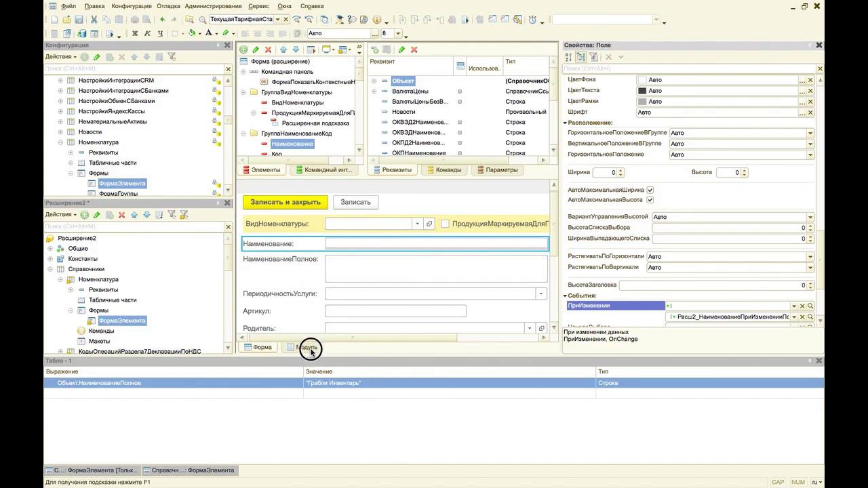Click the Артикул input field
868x488 pixels.
click(x=395, y=311)
